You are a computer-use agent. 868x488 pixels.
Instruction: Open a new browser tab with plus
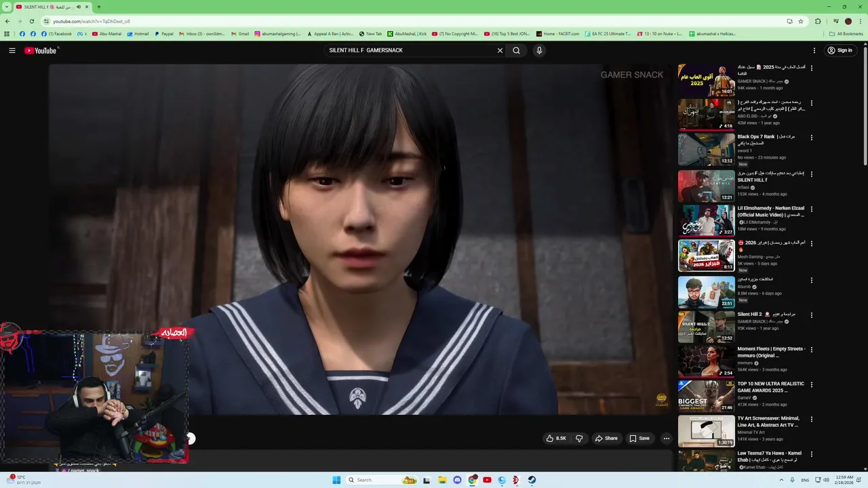pos(99,7)
